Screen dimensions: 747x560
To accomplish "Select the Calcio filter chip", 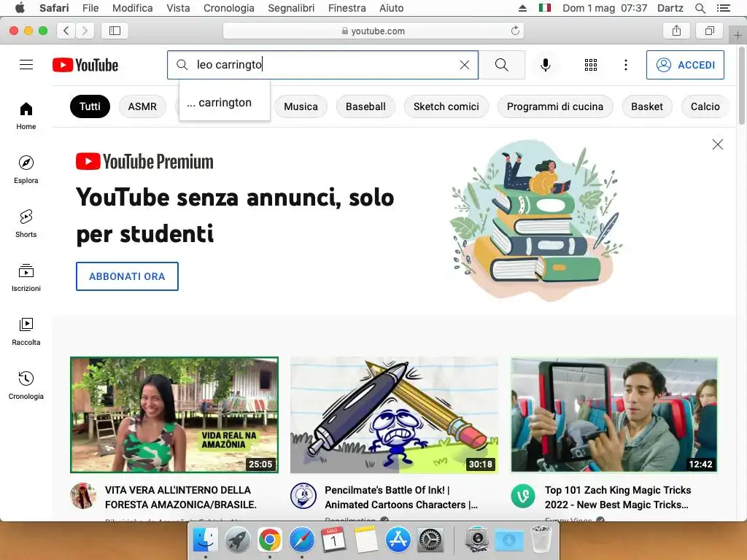I will click(705, 106).
